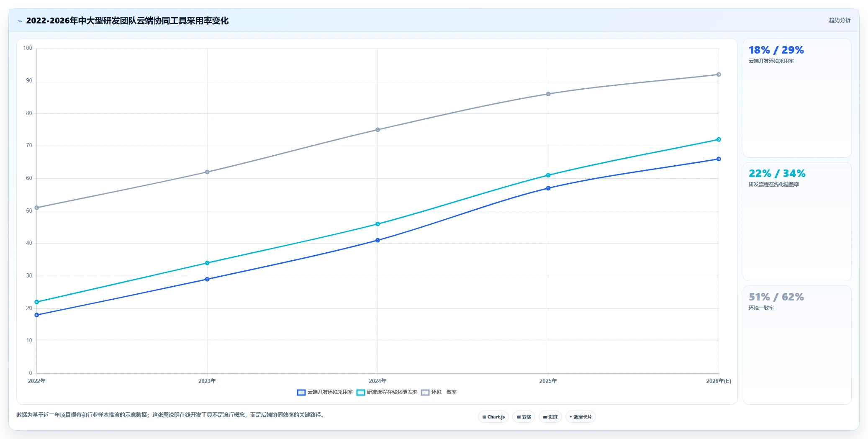Select the gray 2025年 data point at 86

pyautogui.click(x=548, y=94)
